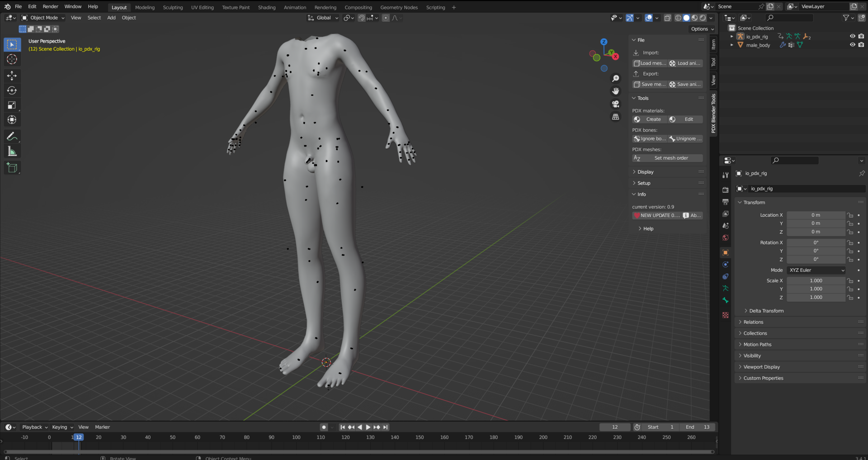Open the Object Mode dropdown

(x=43, y=18)
